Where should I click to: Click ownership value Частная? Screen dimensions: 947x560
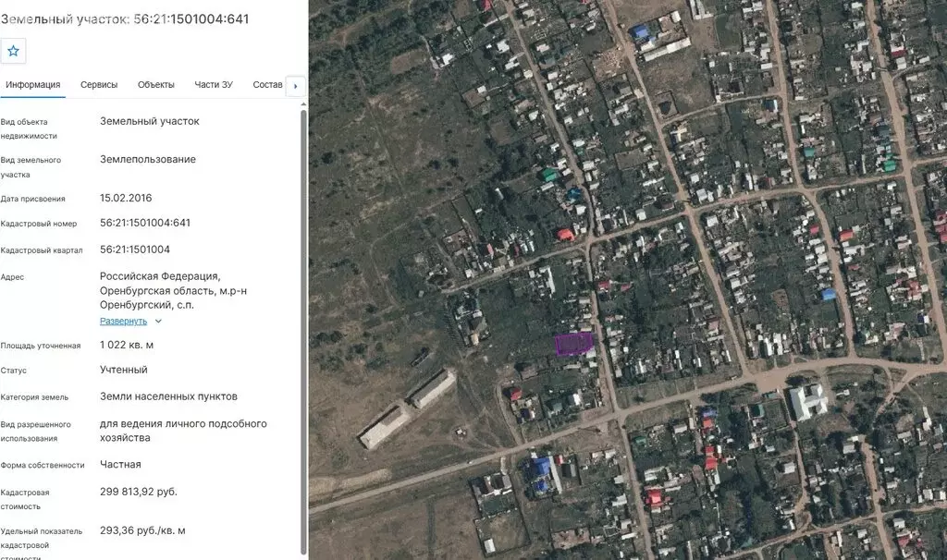tap(120, 465)
